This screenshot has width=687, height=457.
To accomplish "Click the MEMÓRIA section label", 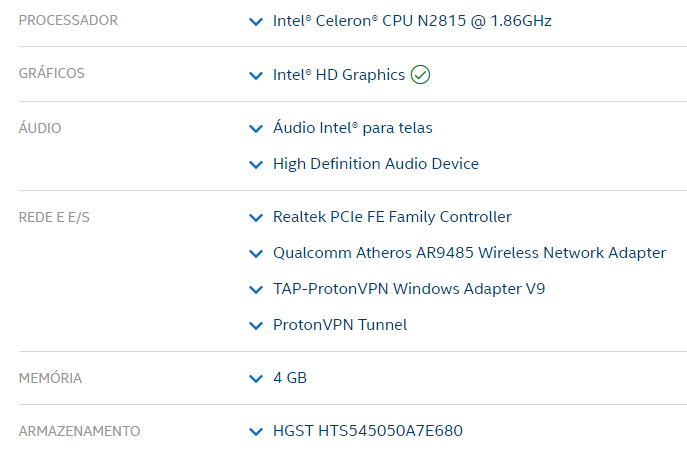I will tap(50, 378).
